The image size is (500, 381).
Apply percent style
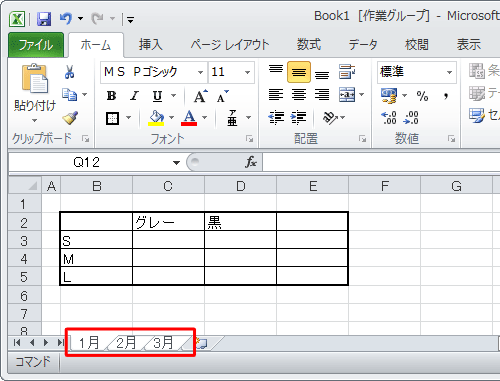click(x=422, y=96)
